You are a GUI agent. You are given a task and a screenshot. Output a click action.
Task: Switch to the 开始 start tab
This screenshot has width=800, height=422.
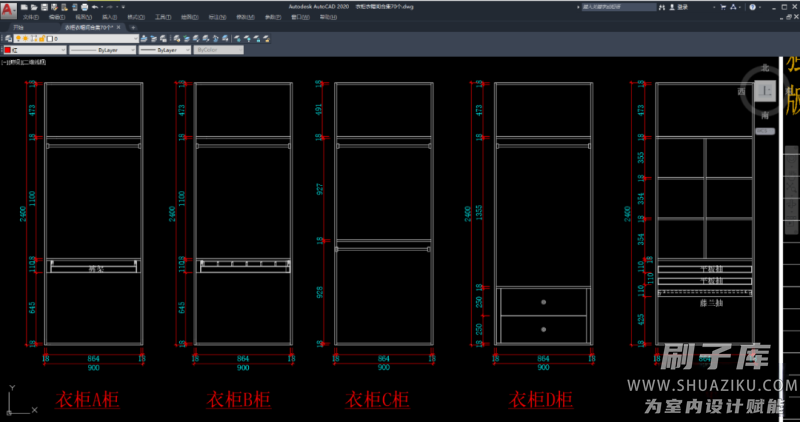click(17, 27)
